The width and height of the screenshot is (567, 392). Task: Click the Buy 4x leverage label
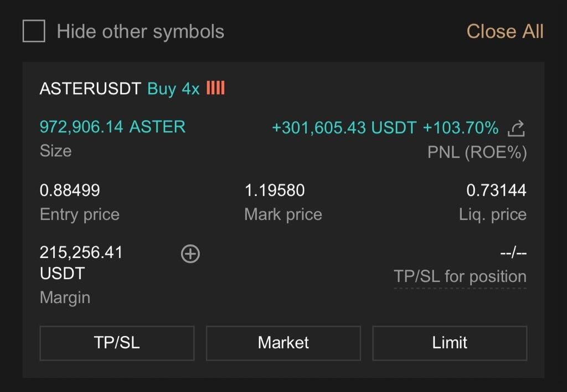[x=173, y=89]
